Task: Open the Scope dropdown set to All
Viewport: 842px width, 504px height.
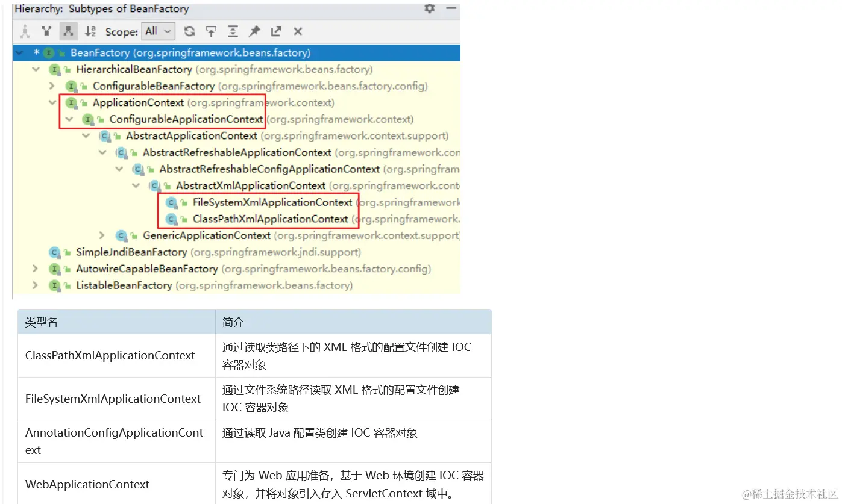Action: click(x=158, y=31)
